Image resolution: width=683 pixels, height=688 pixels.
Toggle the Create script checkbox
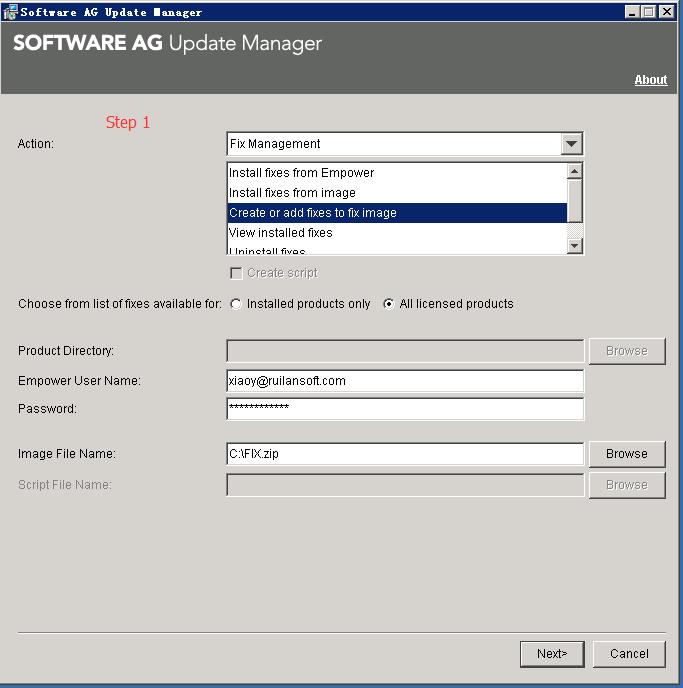tap(236, 273)
